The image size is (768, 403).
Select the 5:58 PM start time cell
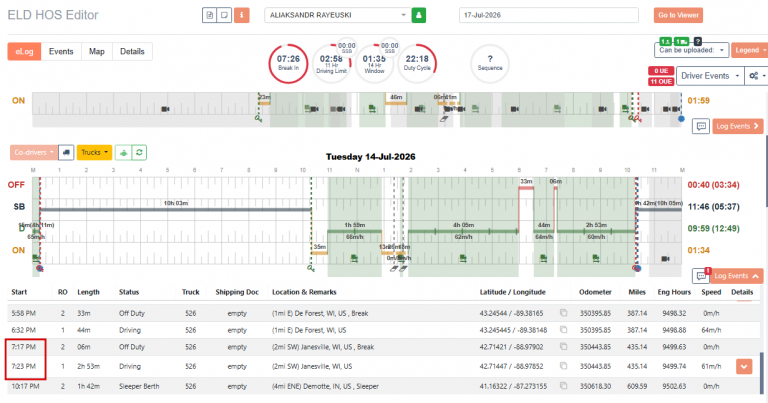[24, 313]
